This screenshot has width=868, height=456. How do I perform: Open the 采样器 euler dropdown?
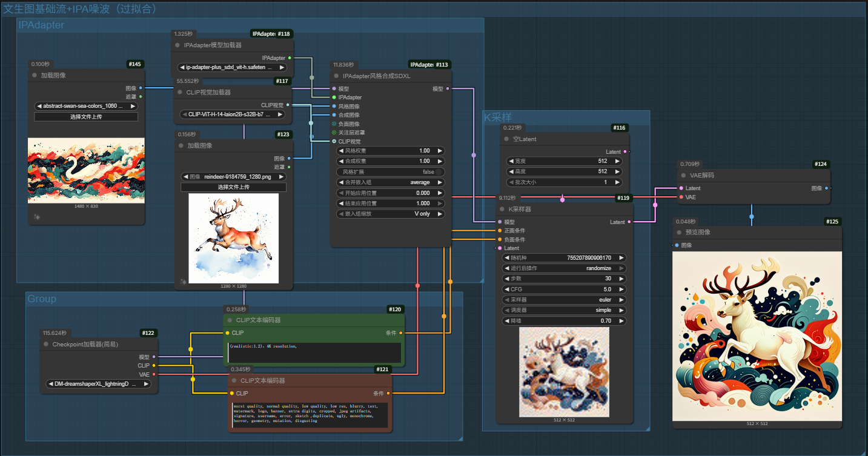(564, 300)
